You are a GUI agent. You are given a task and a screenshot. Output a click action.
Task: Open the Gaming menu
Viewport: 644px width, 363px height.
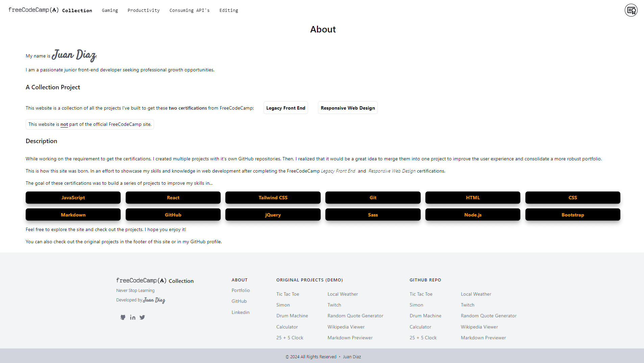pos(110,10)
